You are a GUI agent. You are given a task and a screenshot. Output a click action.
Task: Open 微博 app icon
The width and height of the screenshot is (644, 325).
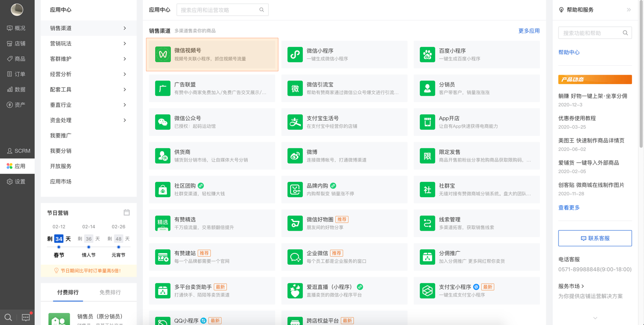[295, 156]
